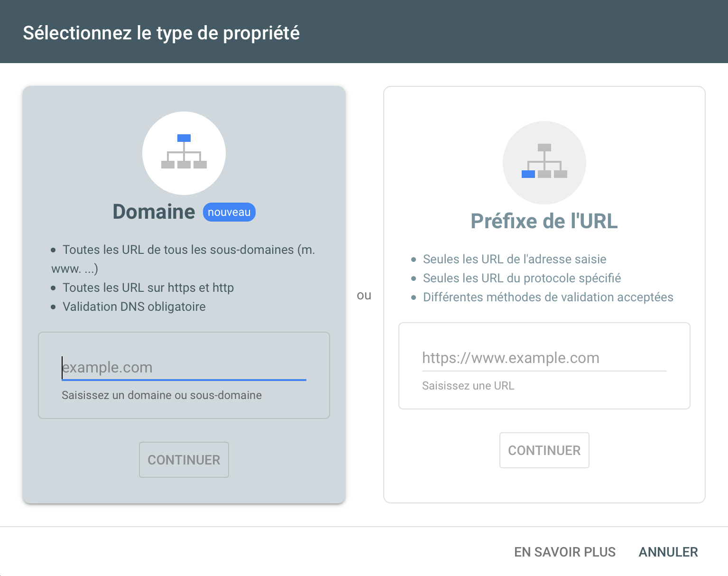
Task: Click the Domaine hierarchy icon
Action: click(x=184, y=153)
